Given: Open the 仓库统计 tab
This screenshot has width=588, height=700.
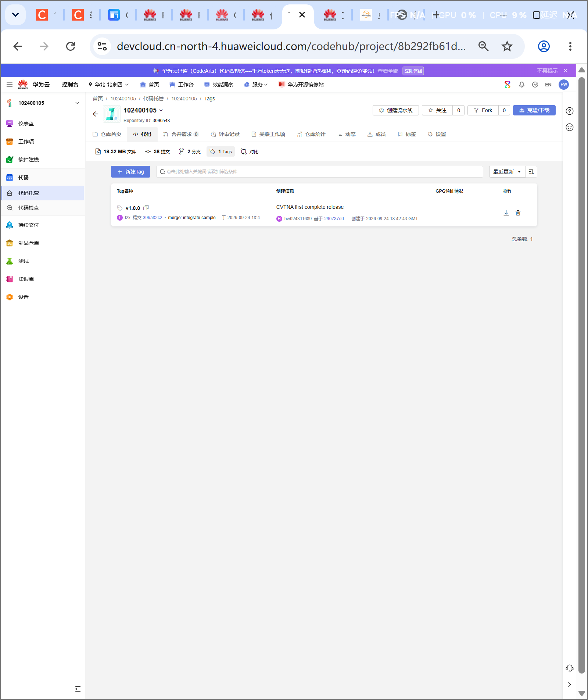Looking at the screenshot, I should point(311,134).
